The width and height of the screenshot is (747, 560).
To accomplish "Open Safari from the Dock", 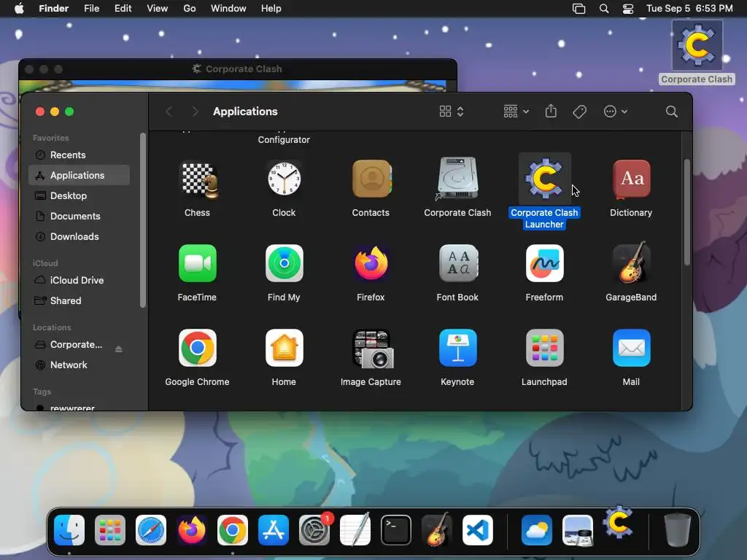I will [x=151, y=530].
